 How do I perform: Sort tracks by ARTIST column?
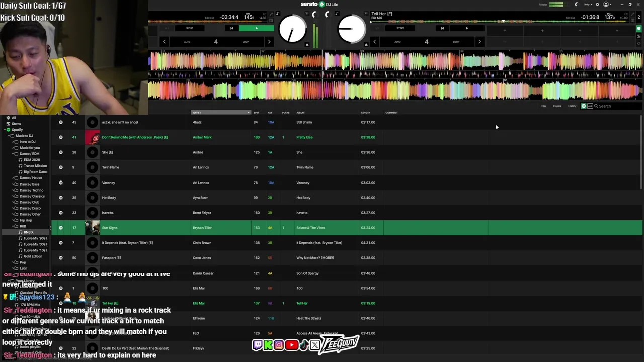pyautogui.click(x=220, y=113)
